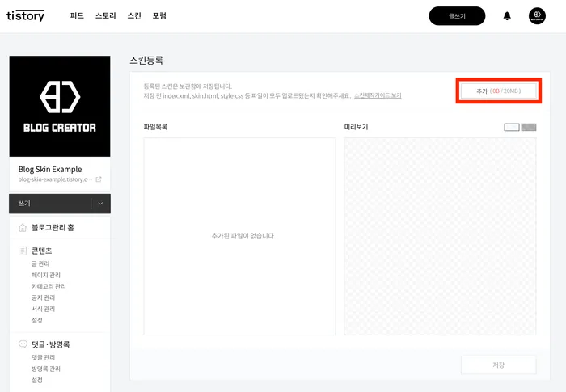Click the 추가 (0B/20MB) upload button
566x392 pixels.
499,91
